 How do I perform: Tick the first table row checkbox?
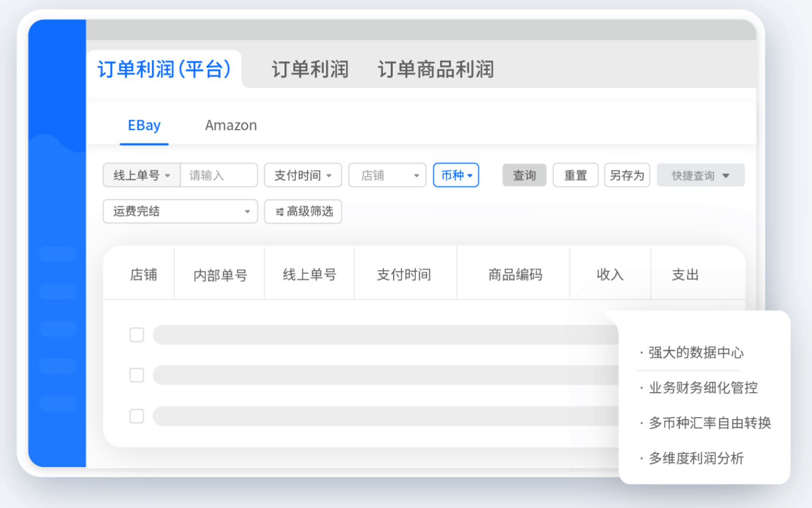click(137, 335)
